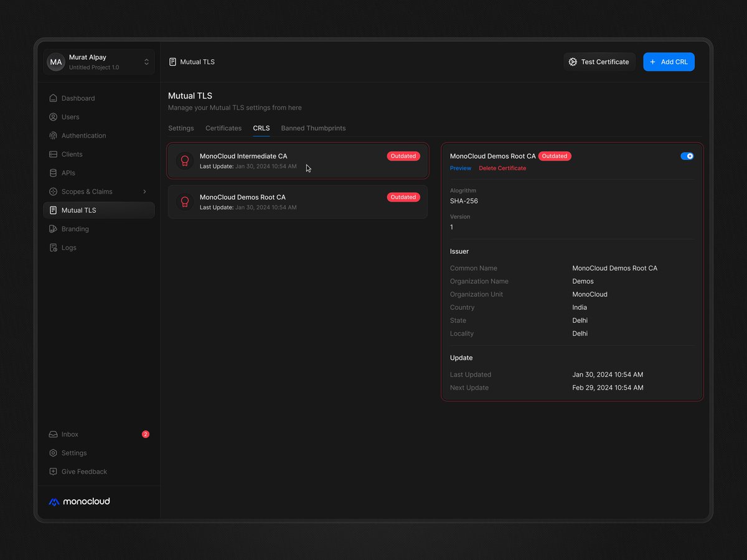Click the monocloud logo at sidebar bottom
This screenshot has height=560, width=747.
tap(79, 502)
